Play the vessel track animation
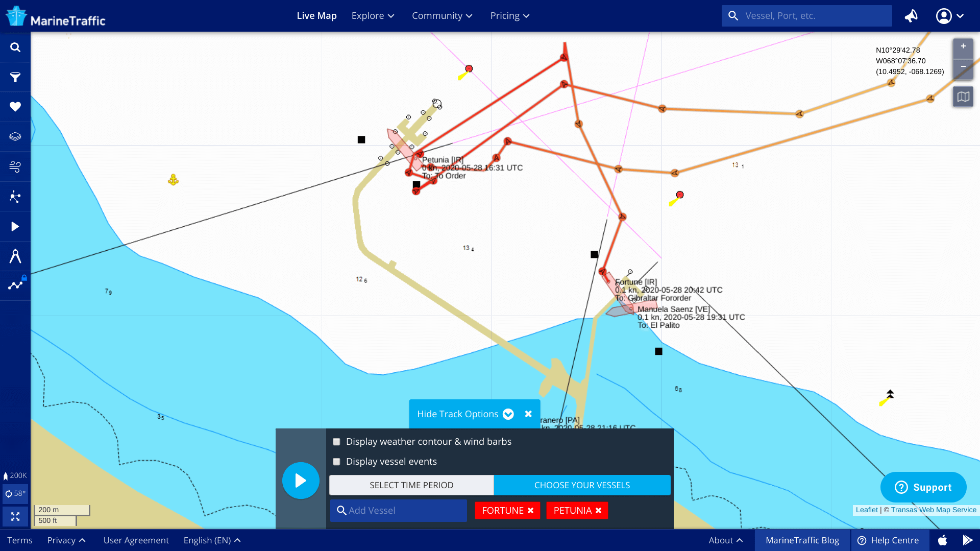 coord(301,481)
